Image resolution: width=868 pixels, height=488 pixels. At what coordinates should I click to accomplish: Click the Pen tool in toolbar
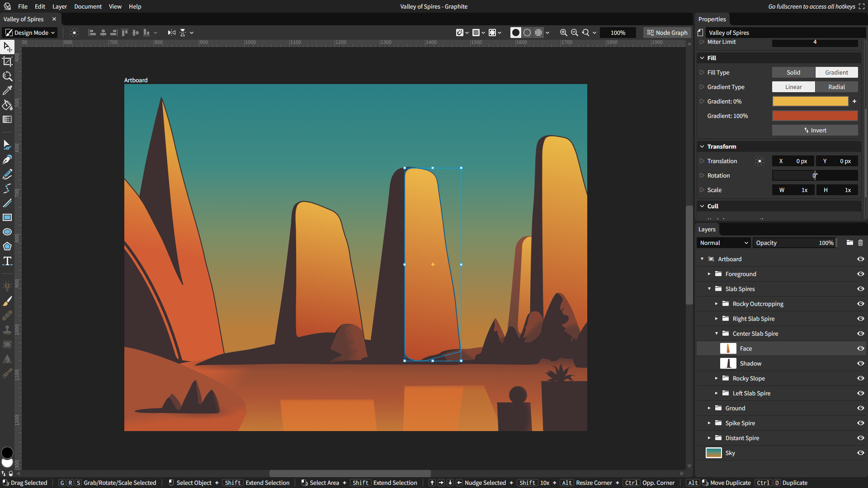click(x=8, y=159)
